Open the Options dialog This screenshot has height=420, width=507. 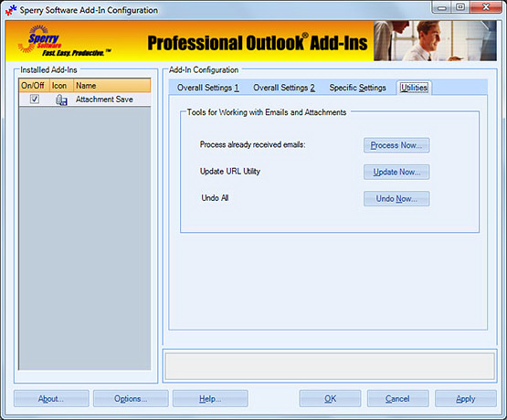(131, 399)
